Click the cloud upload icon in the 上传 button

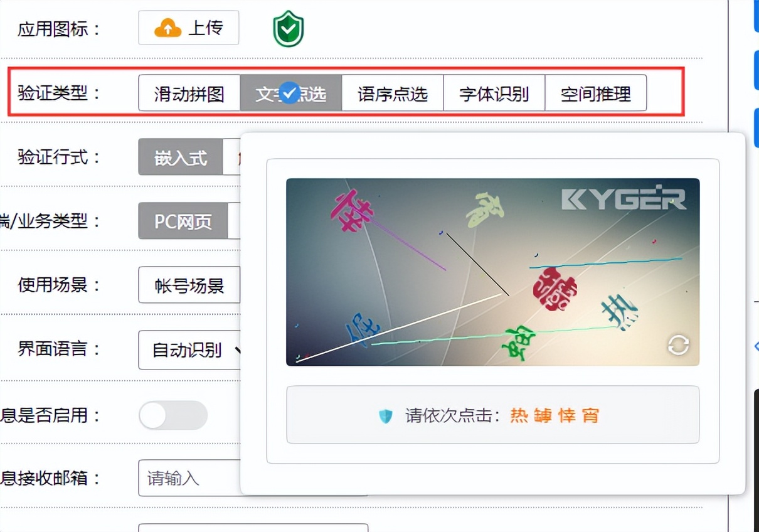tap(169, 27)
